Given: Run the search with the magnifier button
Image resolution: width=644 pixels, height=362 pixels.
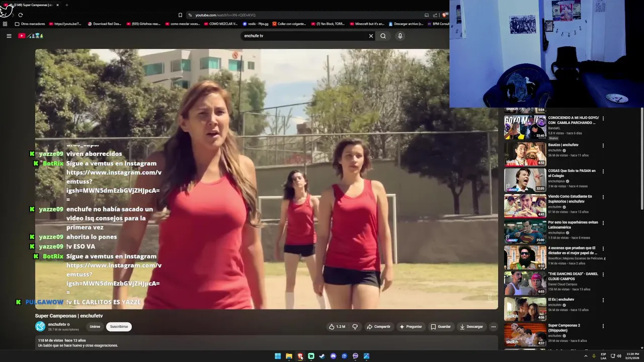Looking at the screenshot, I should click(x=383, y=36).
